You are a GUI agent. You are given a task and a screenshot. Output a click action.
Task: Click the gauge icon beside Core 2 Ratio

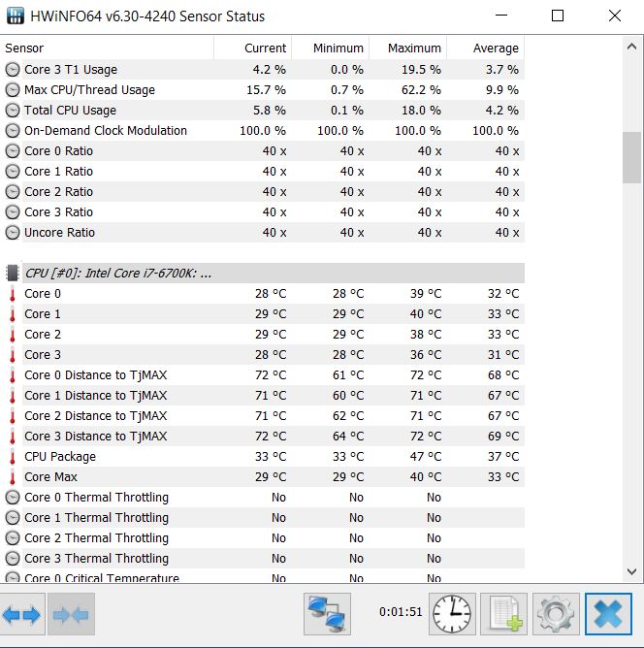pyautogui.click(x=13, y=192)
